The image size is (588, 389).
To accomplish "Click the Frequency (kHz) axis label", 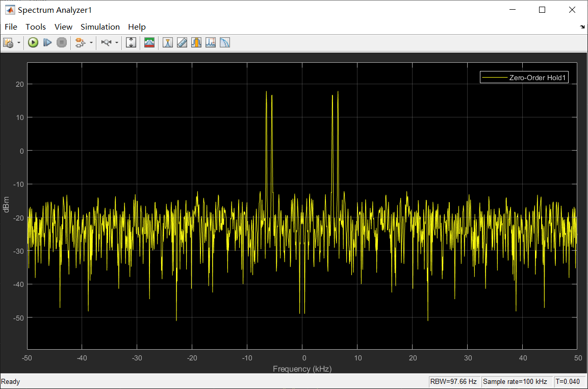I will tap(302, 369).
